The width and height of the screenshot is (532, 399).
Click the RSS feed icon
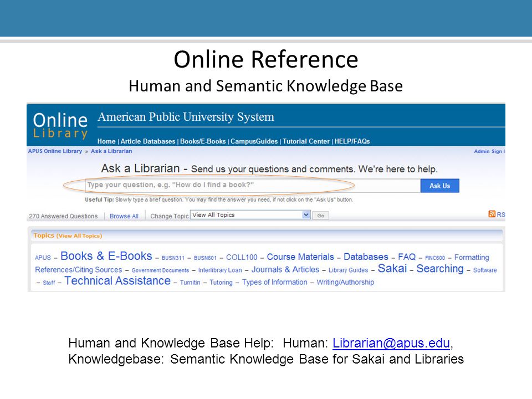tap(492, 214)
